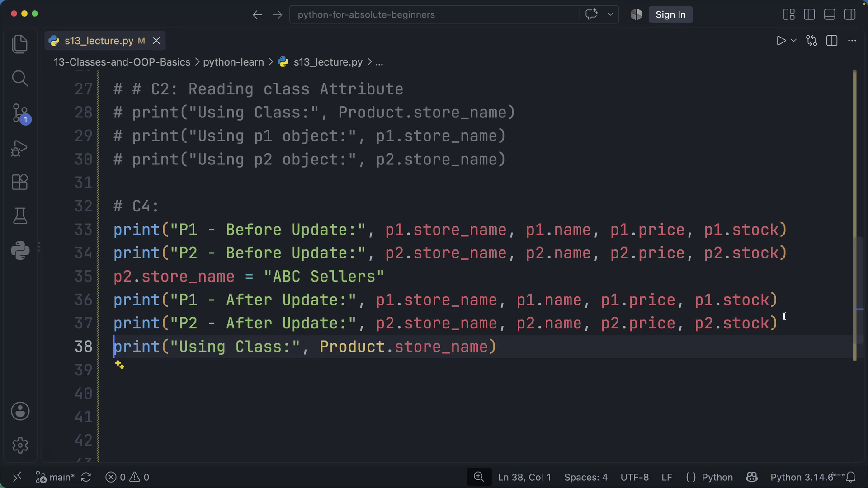868x488 pixels.
Task: Split the editor to the right
Action: [x=832, y=41]
